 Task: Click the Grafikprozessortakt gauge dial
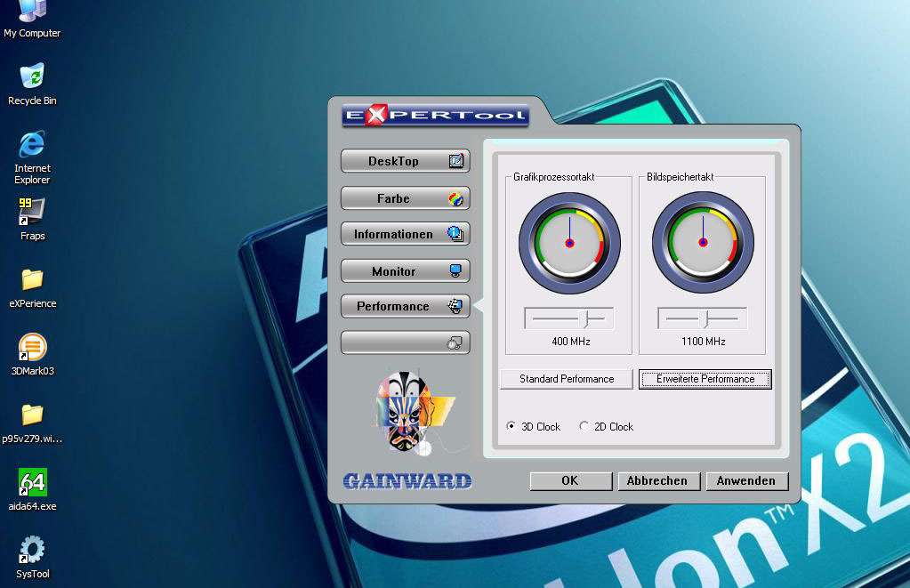click(569, 243)
